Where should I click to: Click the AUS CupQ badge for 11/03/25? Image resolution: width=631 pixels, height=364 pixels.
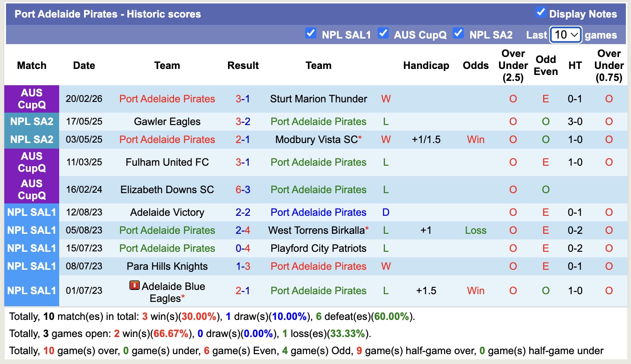(x=31, y=162)
